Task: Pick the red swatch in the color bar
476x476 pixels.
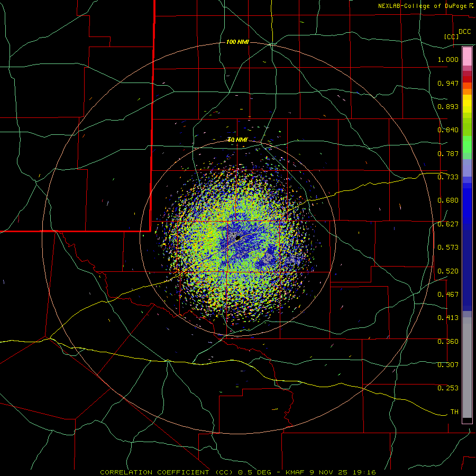Action: 467,79
